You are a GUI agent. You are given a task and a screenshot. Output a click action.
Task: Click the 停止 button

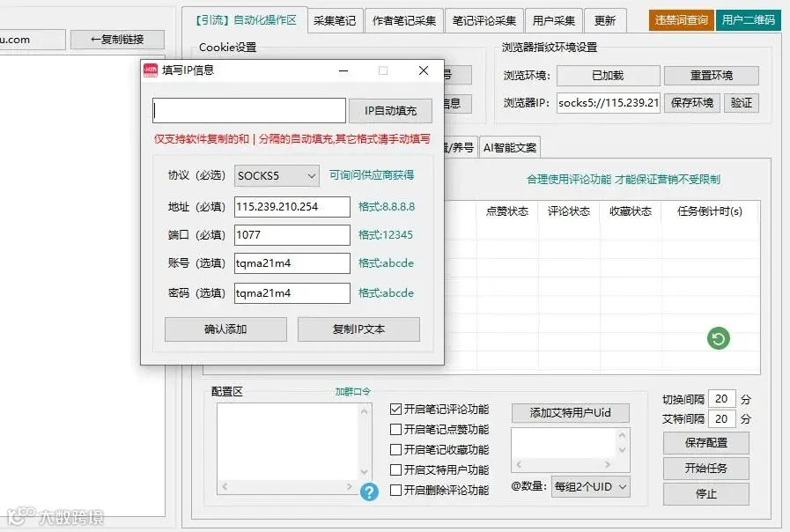[x=705, y=494]
